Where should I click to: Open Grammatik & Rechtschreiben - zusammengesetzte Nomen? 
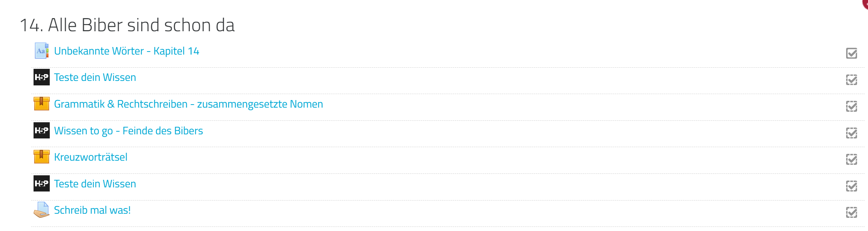click(188, 104)
